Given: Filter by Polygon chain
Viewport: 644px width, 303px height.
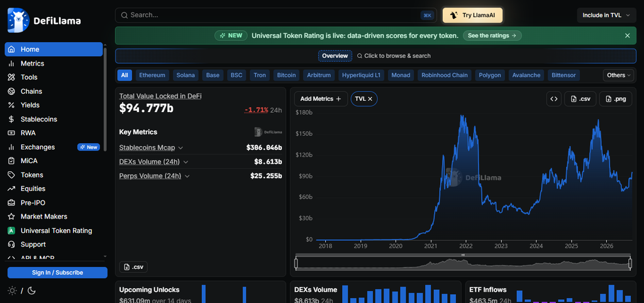Looking at the screenshot, I should 490,75.
